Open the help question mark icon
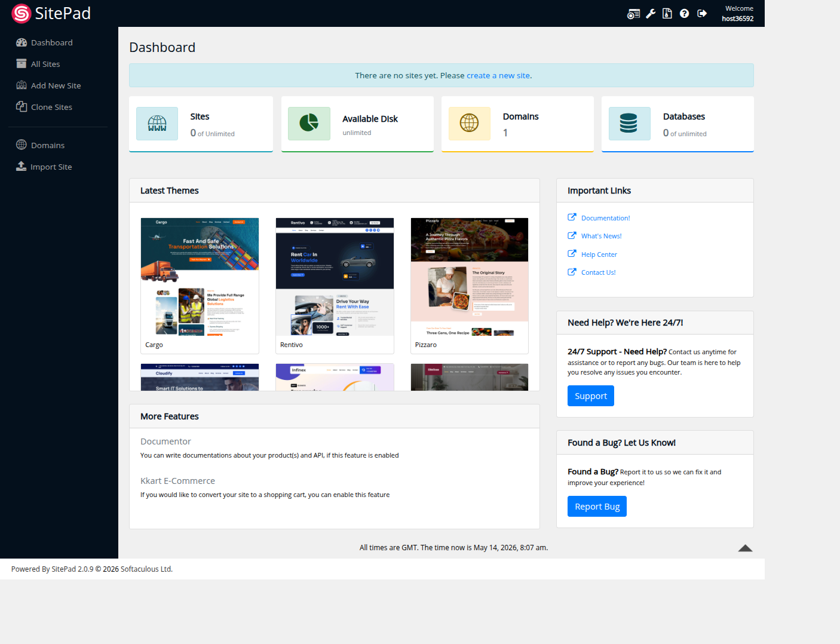The width and height of the screenshot is (840, 644). click(685, 14)
